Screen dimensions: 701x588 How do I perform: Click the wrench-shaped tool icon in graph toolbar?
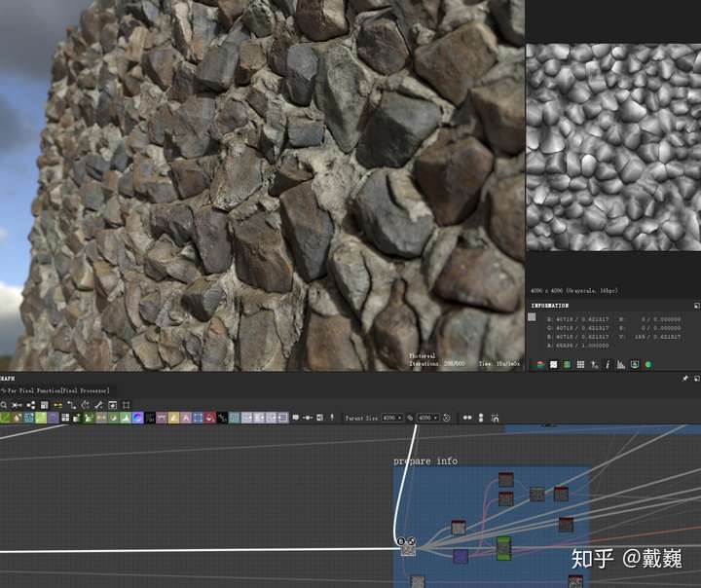point(98,405)
